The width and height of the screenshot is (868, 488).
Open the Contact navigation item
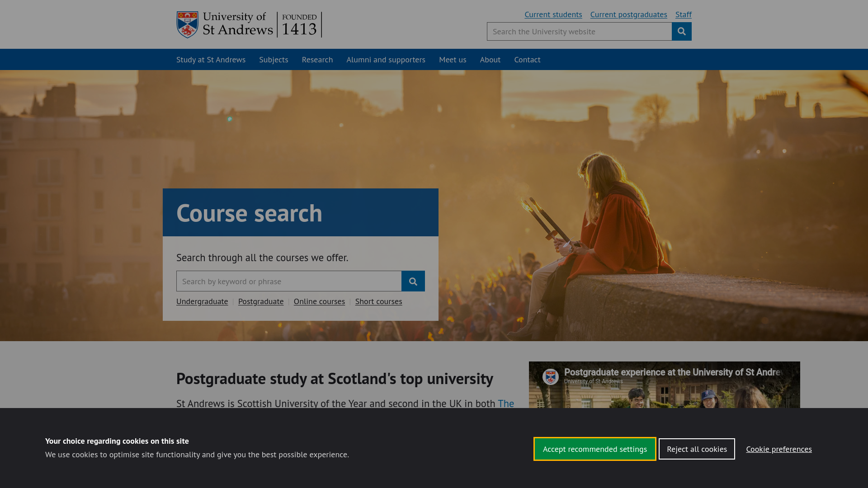click(527, 60)
